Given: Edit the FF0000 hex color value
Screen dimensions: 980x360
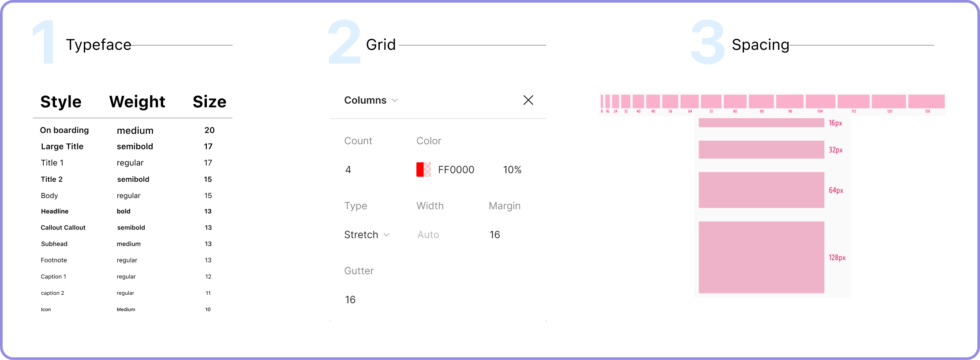Looking at the screenshot, I should tap(456, 170).
